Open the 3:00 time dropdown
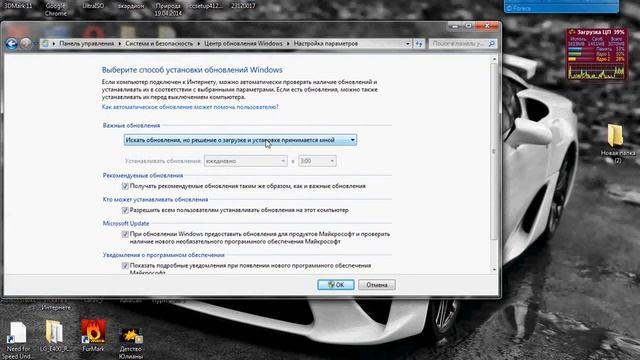 point(317,161)
